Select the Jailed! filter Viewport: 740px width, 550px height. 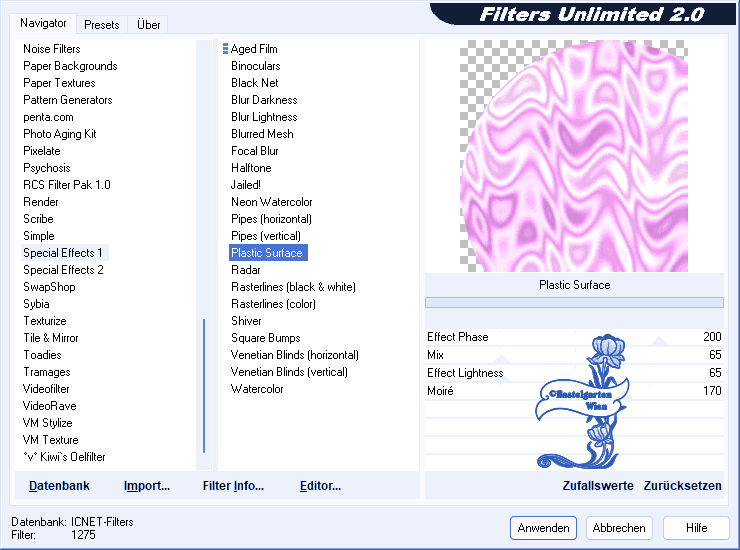pos(245,185)
